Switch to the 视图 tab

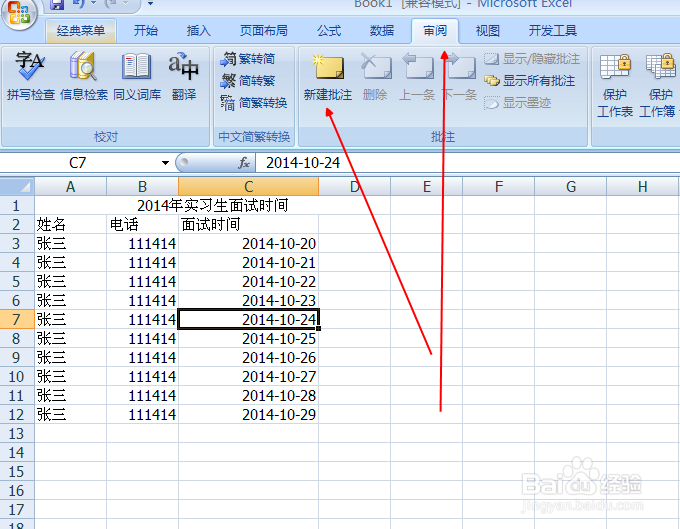pyautogui.click(x=488, y=31)
